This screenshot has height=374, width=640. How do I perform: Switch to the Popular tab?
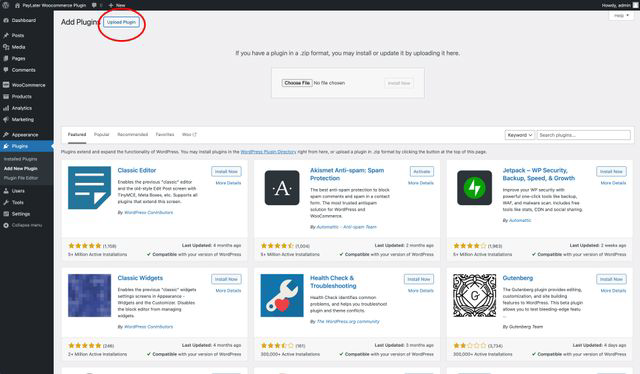[x=102, y=134]
